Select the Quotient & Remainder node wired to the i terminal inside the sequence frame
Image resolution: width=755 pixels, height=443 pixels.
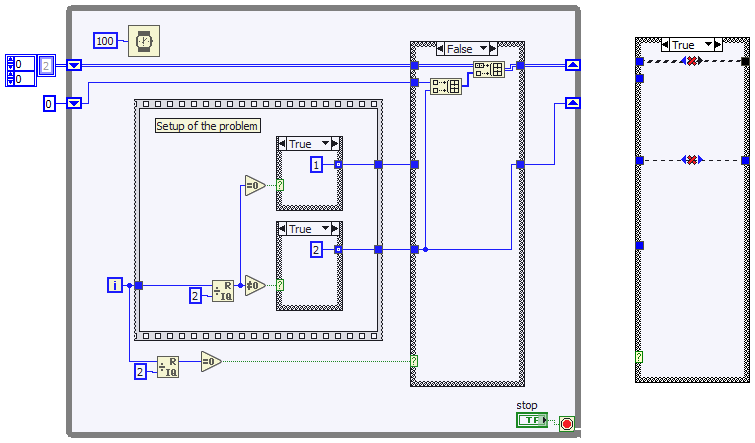tap(223, 291)
